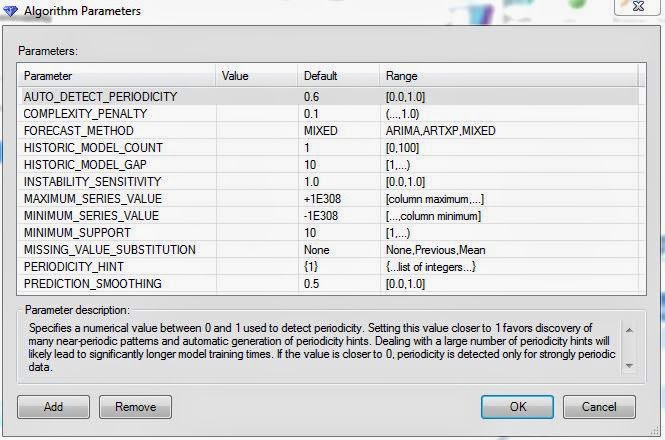
Task: Click the Value cell for FORECAST_METHOD
Action: [x=257, y=131]
